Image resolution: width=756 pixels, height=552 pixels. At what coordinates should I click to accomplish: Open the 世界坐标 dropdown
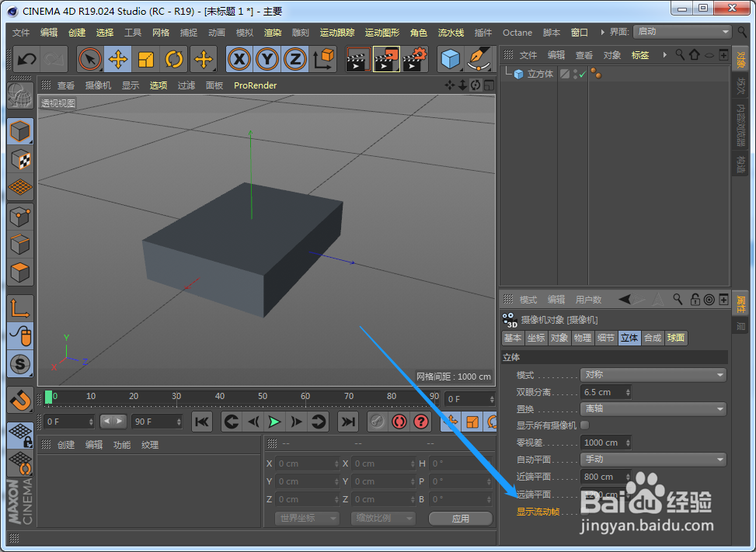[307, 519]
